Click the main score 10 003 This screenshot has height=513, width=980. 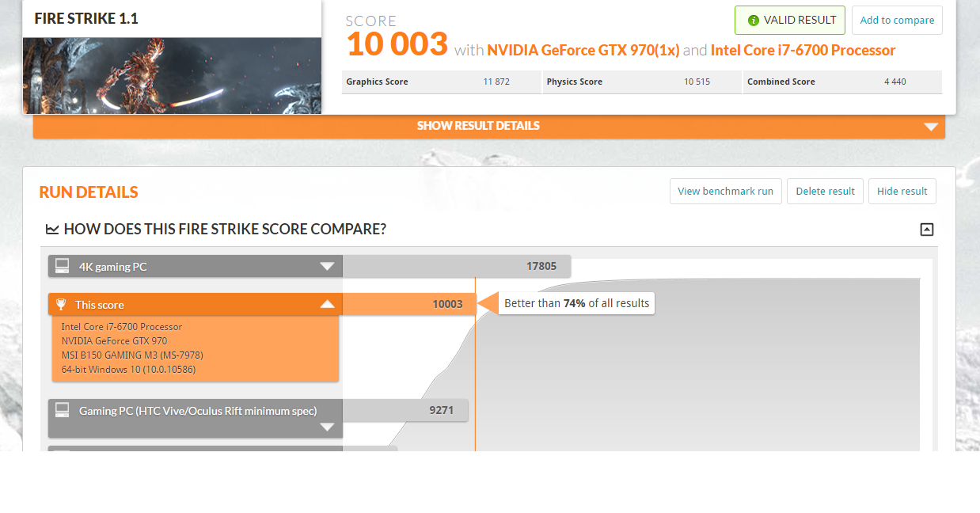[397, 44]
